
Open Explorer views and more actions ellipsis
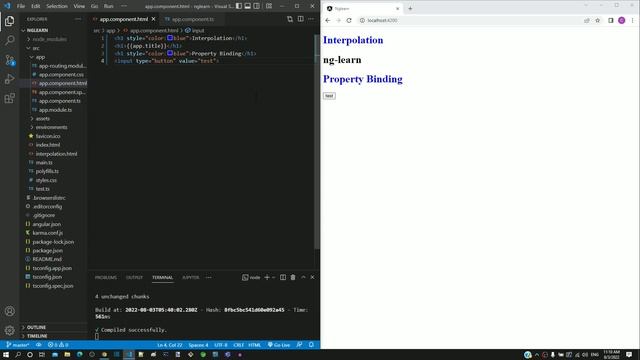click(x=78, y=19)
